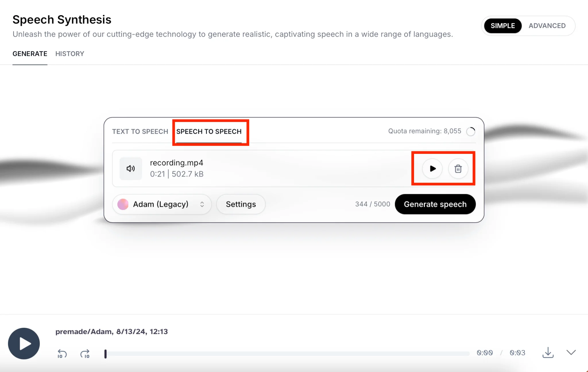Switch to Advanced mode
This screenshot has width=588, height=372.
click(x=547, y=26)
